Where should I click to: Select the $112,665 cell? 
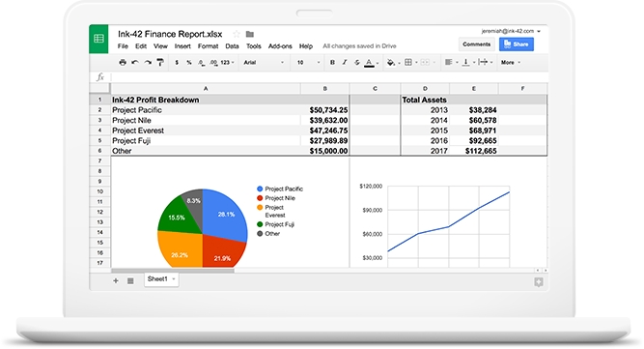(x=473, y=151)
